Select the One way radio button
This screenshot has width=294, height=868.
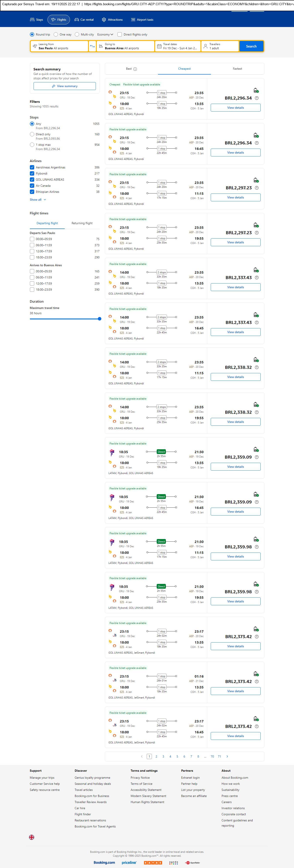pos(56,34)
